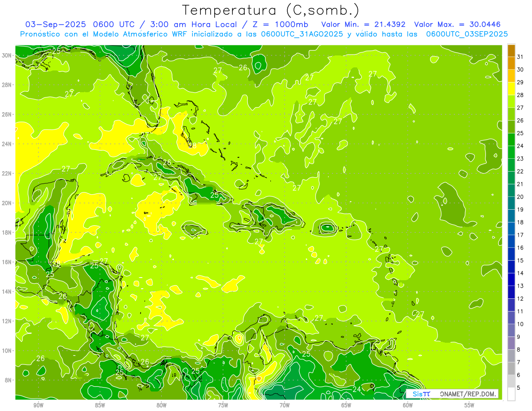This screenshot has width=532, height=411.
Task: Click 'Valor Max. = 30.0446' value
Action: point(458,24)
